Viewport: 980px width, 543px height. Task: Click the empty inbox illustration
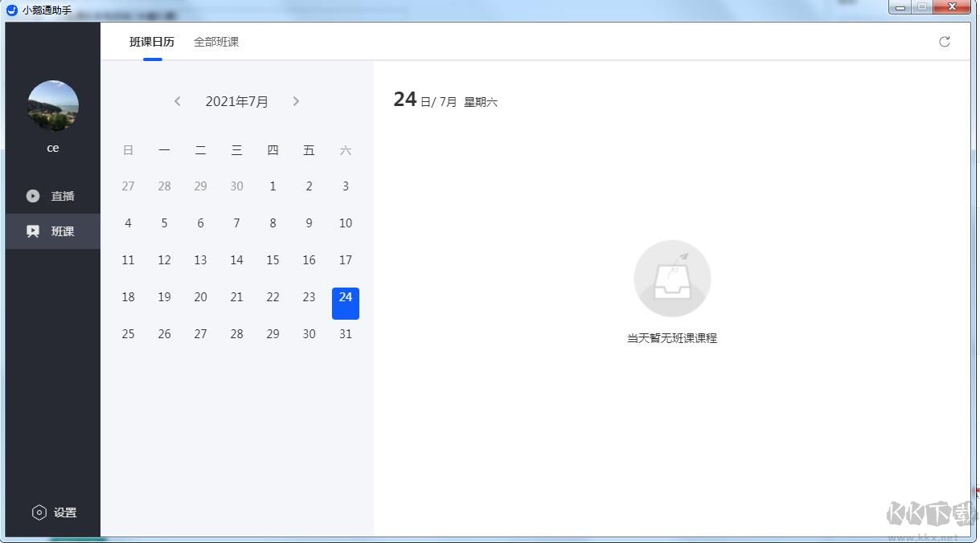pos(672,277)
